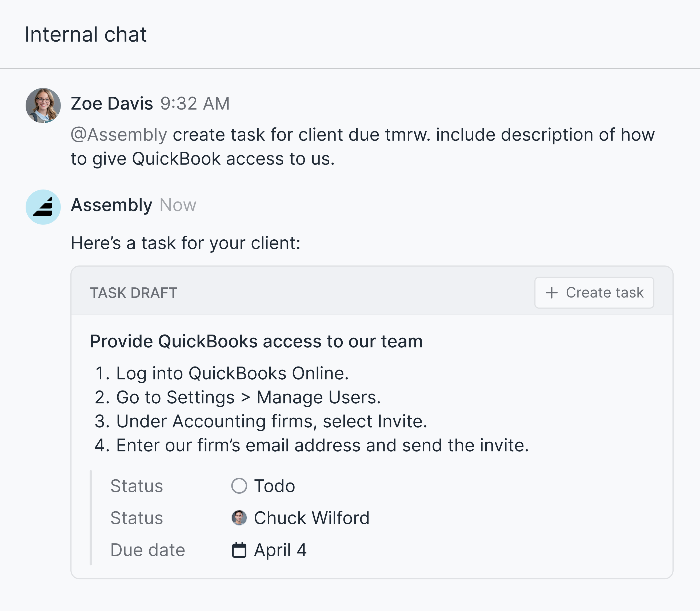Click the Assembly sender name

tap(111, 205)
